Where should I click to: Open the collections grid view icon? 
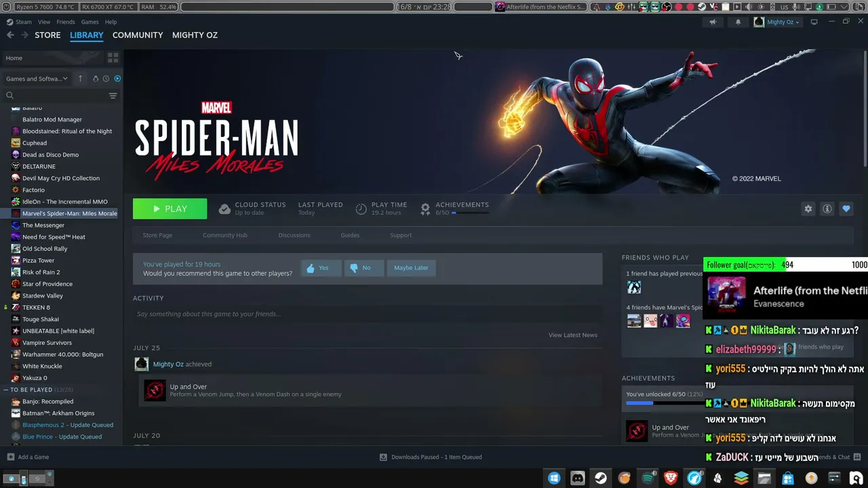pos(113,58)
